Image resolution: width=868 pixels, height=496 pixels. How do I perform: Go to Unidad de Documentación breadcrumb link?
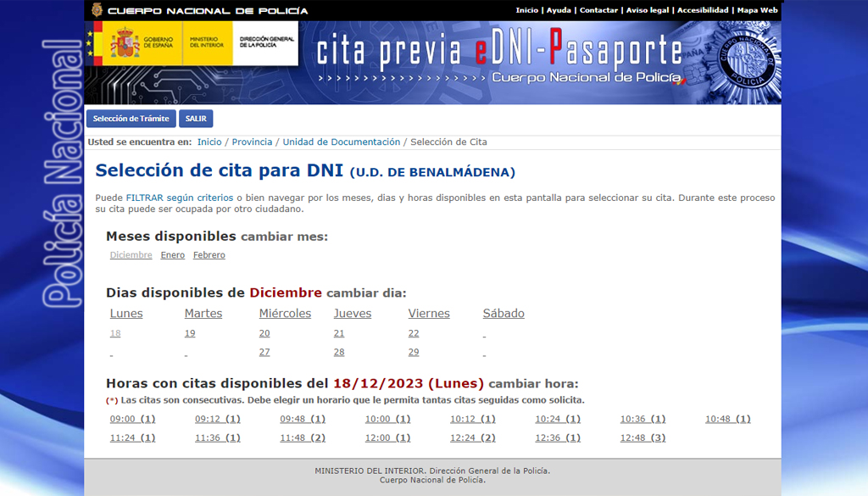point(342,142)
